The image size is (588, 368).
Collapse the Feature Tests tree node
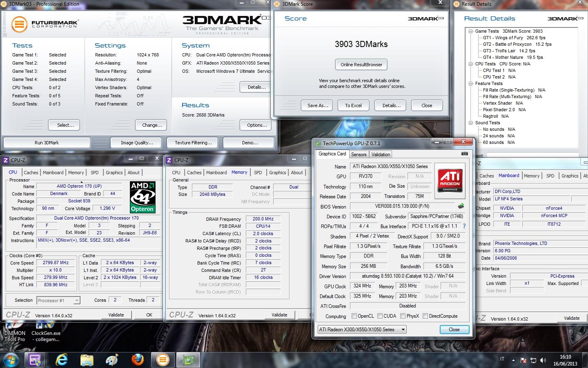(x=471, y=83)
